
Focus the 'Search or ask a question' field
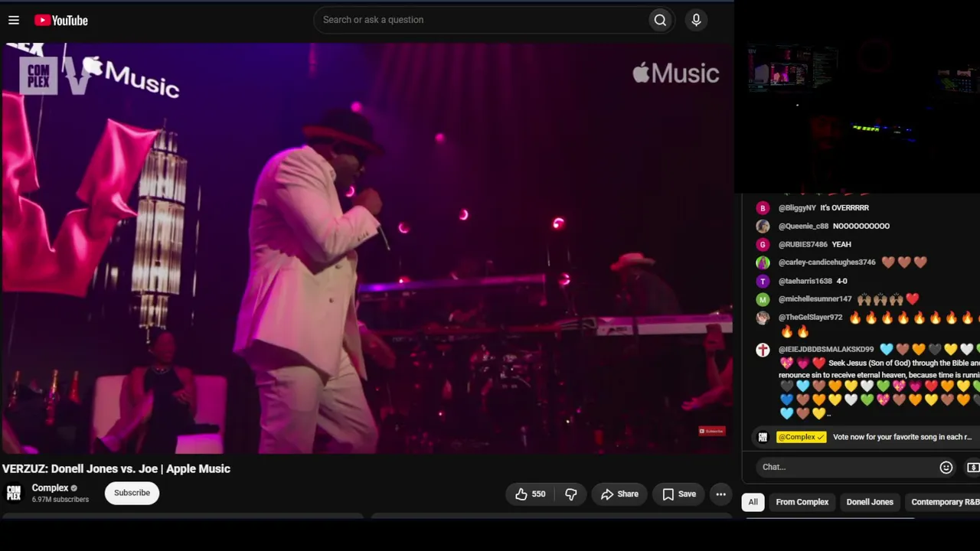481,20
